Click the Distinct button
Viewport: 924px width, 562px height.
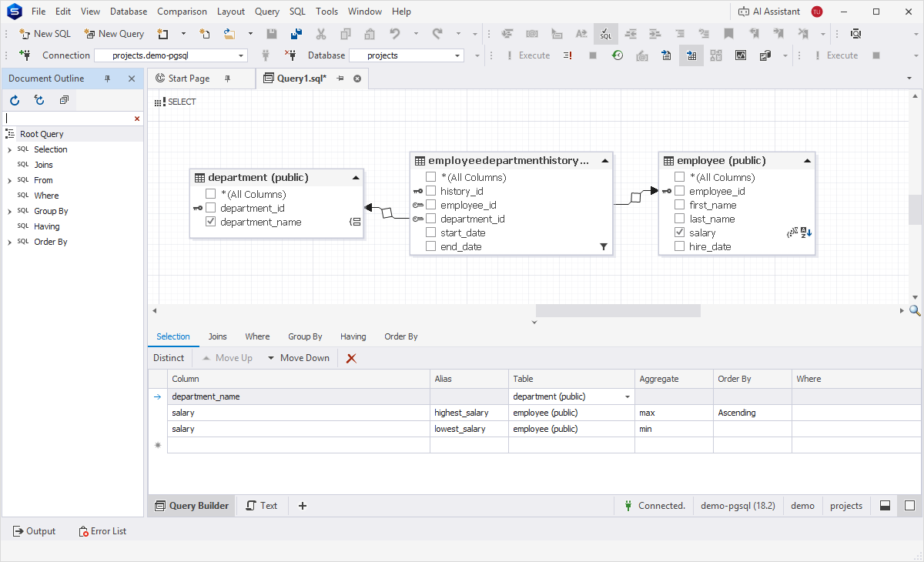(169, 358)
